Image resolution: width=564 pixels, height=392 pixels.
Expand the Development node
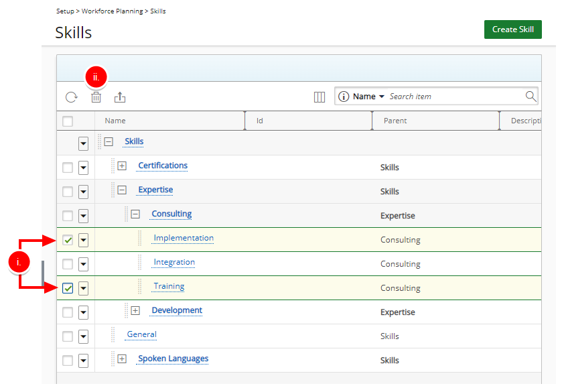pos(135,310)
